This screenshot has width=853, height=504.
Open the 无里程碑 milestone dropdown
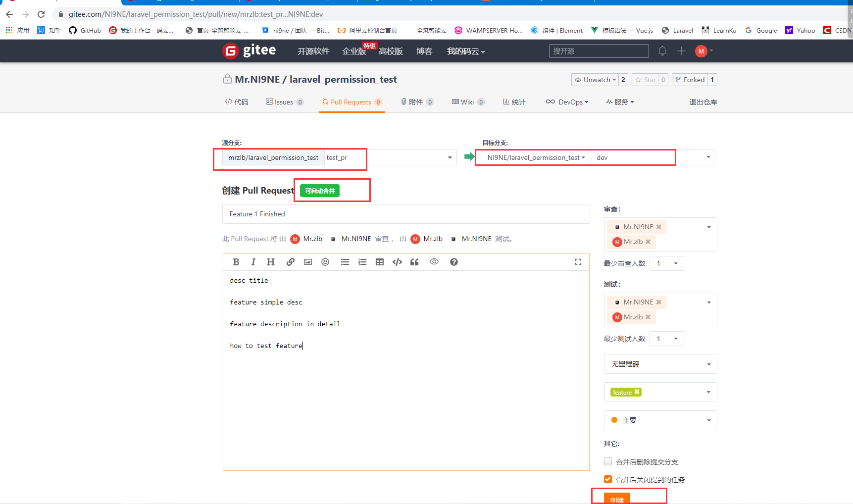point(660,364)
